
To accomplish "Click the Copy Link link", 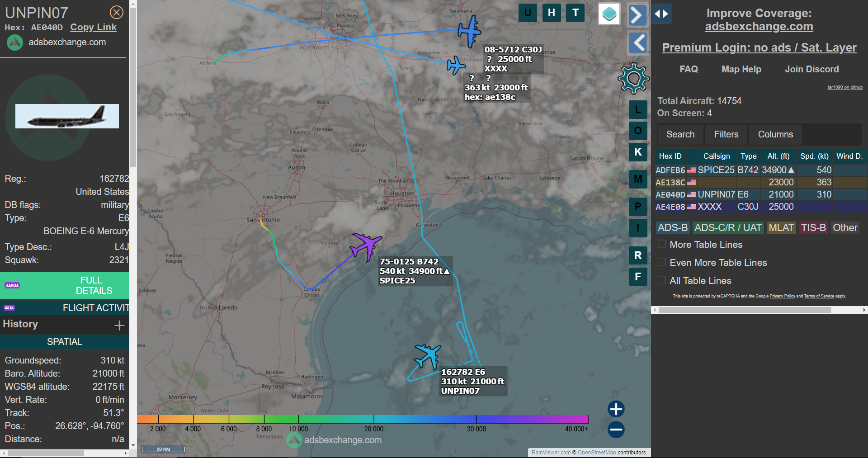I will [93, 27].
